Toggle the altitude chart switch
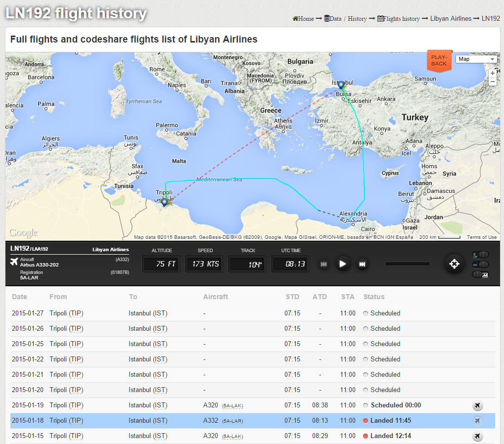 481,275
